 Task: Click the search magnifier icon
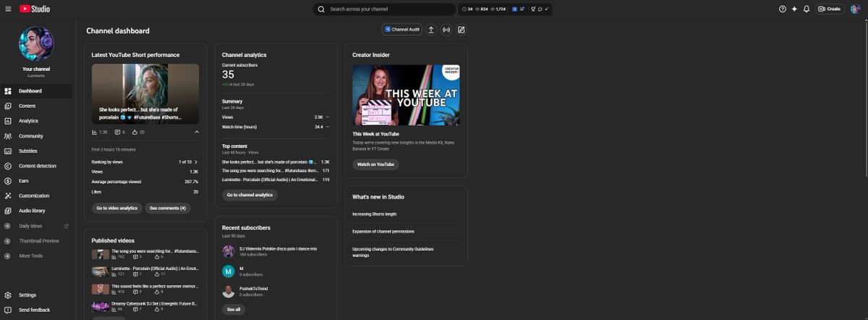click(x=321, y=9)
